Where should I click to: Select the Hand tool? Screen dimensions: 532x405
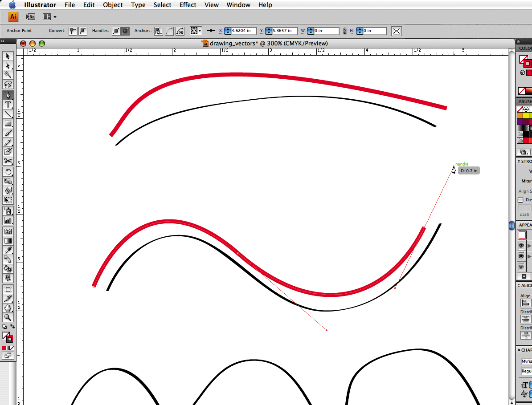pyautogui.click(x=8, y=308)
